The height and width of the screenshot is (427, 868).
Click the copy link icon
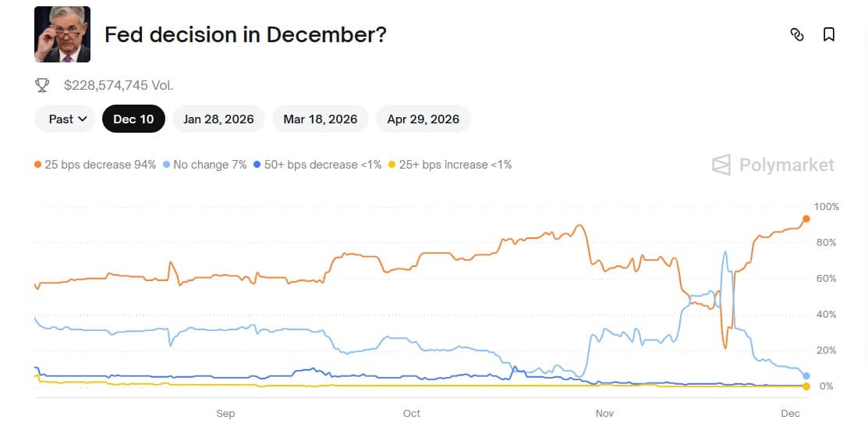(797, 34)
